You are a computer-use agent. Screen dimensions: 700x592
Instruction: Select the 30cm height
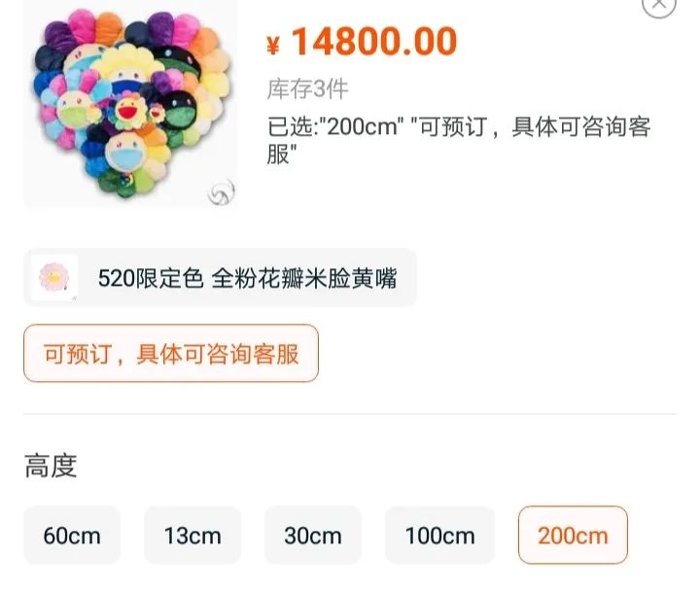point(313,536)
